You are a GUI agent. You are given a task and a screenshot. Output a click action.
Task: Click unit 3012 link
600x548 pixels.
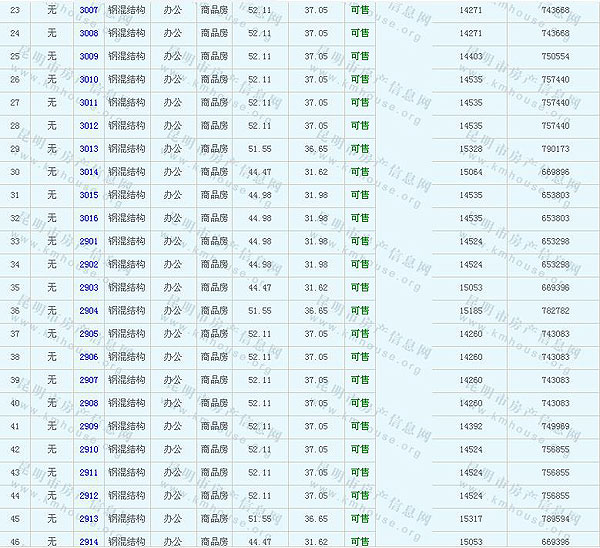click(x=89, y=125)
